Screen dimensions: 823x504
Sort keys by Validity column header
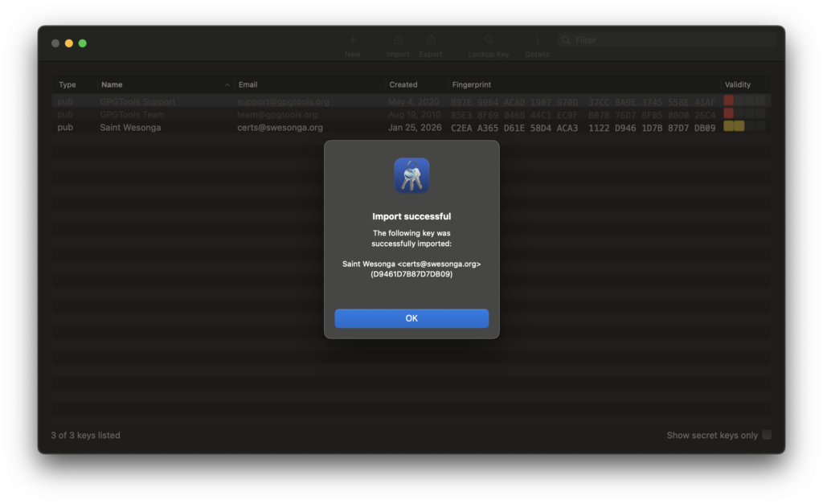point(738,84)
